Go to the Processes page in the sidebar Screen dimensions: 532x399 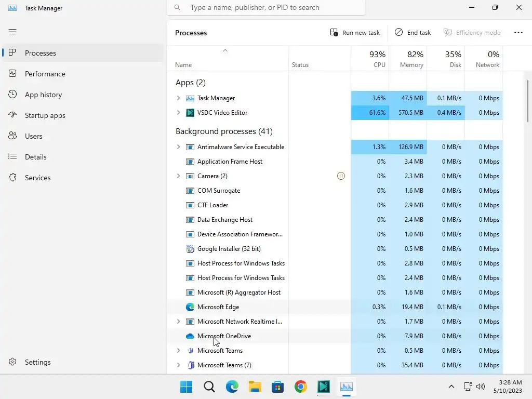[83, 53]
